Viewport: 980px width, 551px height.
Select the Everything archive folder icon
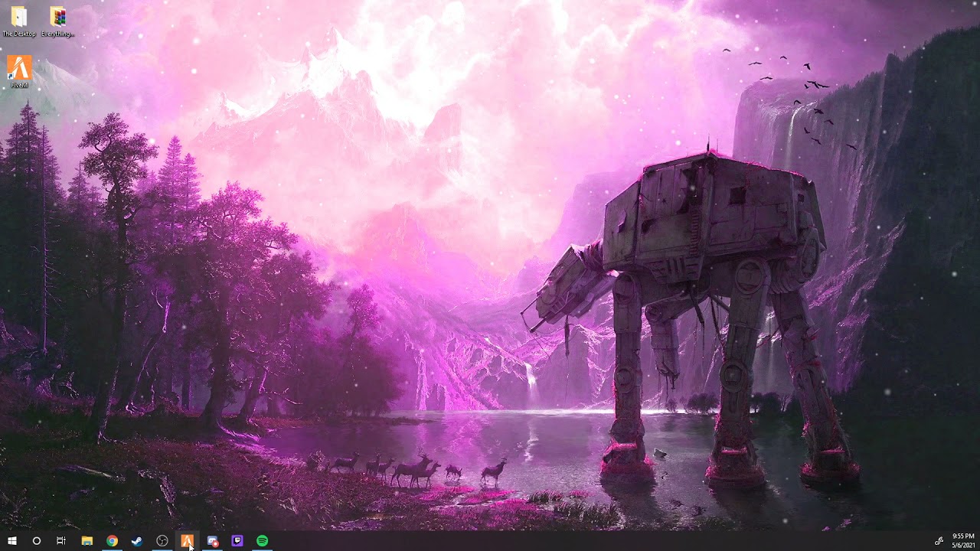coord(58,21)
